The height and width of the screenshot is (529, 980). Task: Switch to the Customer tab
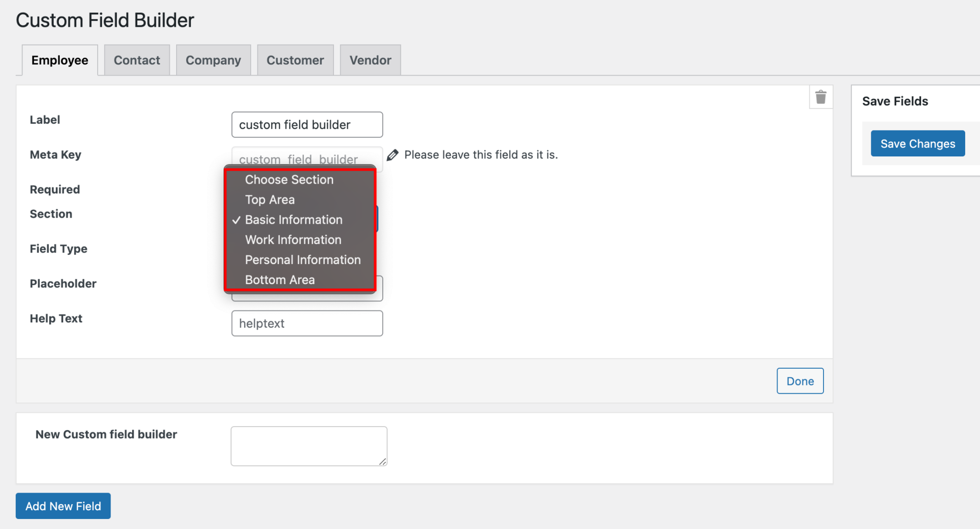tap(295, 60)
